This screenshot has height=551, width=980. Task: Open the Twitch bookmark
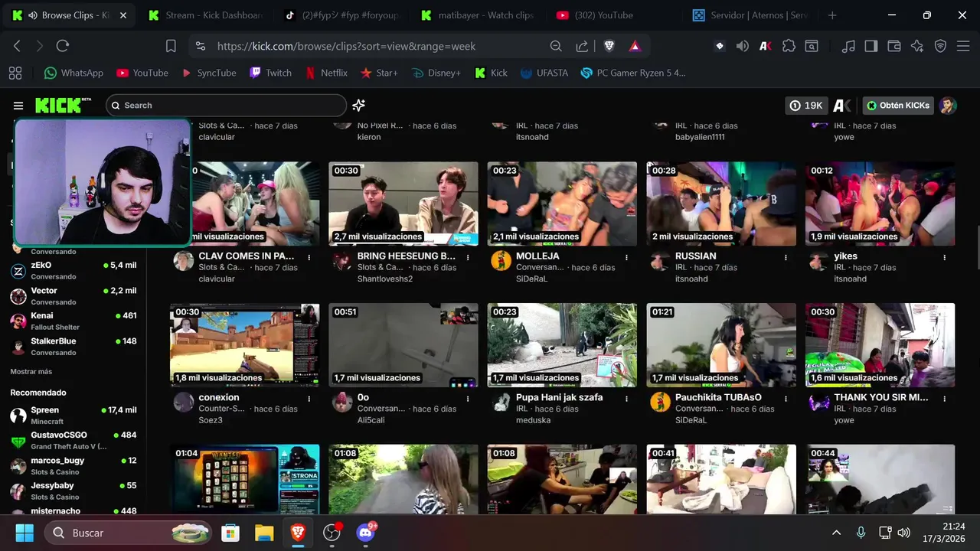click(270, 73)
